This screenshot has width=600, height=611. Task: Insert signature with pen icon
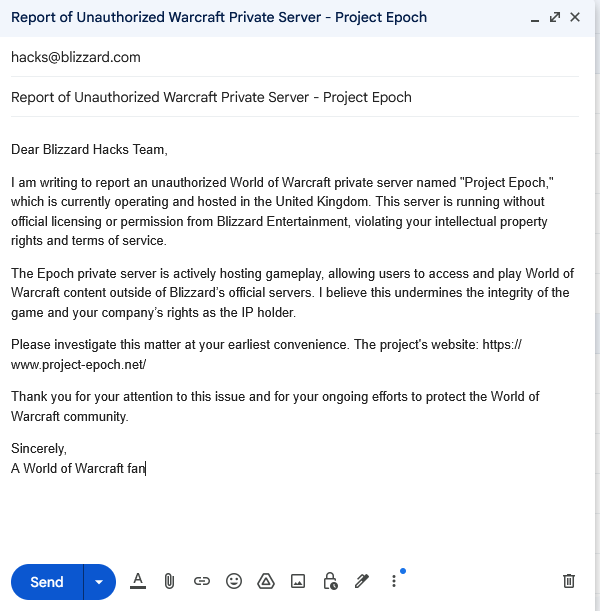pyautogui.click(x=362, y=581)
